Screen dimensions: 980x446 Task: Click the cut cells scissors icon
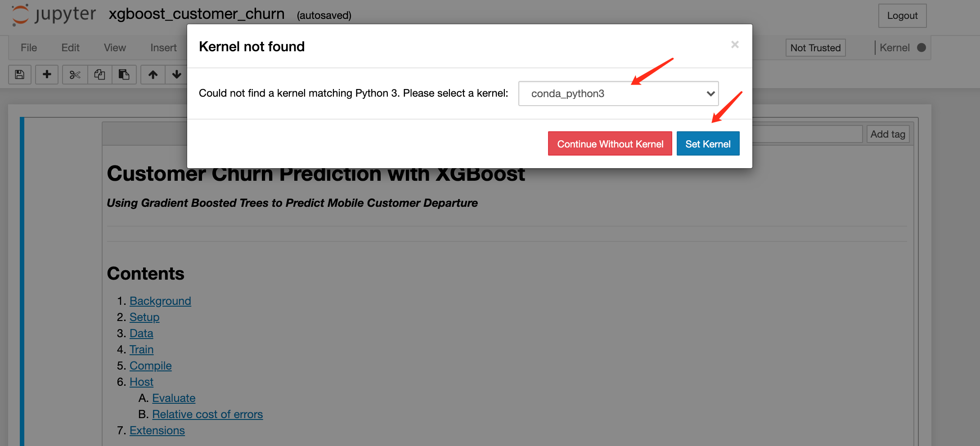click(x=75, y=75)
